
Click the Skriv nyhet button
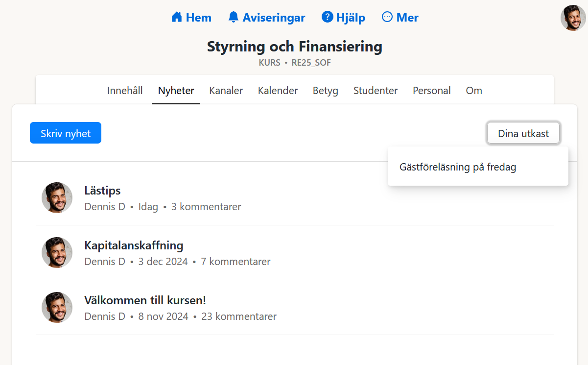coord(65,133)
